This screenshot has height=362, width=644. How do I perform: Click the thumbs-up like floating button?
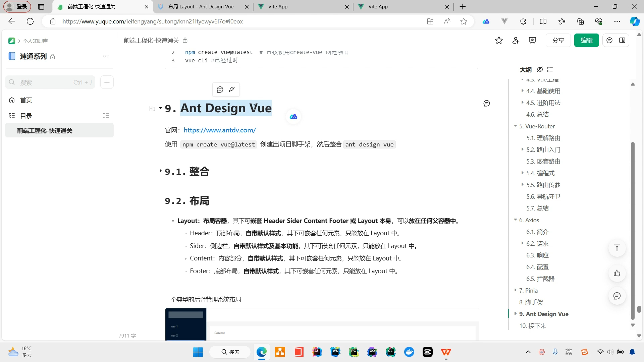(617, 273)
